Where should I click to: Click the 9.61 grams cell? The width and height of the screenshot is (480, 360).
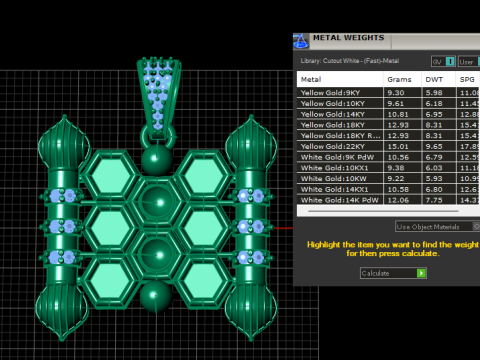tap(402, 103)
